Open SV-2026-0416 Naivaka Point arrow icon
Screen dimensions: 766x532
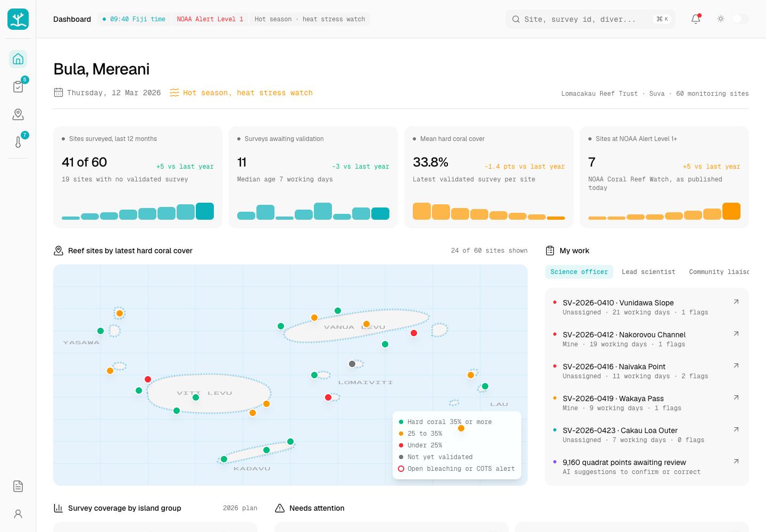[x=736, y=365]
